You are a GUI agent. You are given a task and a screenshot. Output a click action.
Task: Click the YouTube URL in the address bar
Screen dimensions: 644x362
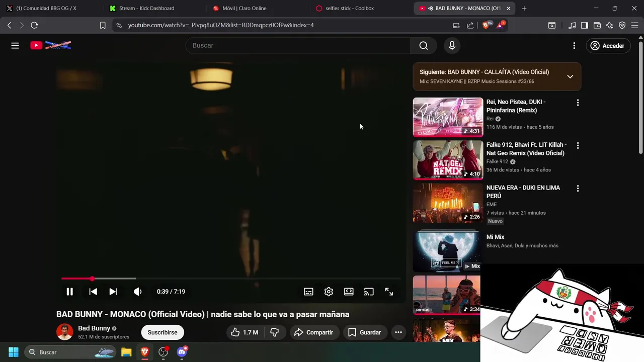(221, 25)
